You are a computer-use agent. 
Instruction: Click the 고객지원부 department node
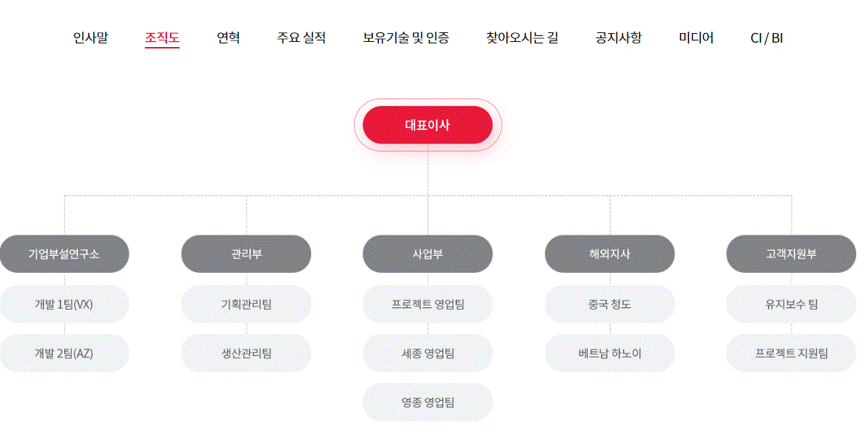click(x=791, y=254)
